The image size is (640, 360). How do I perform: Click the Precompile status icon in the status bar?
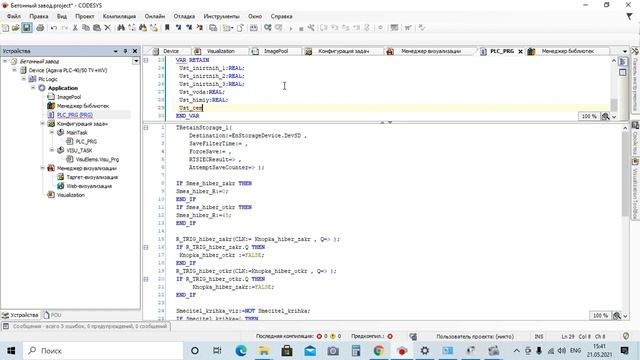(390, 336)
